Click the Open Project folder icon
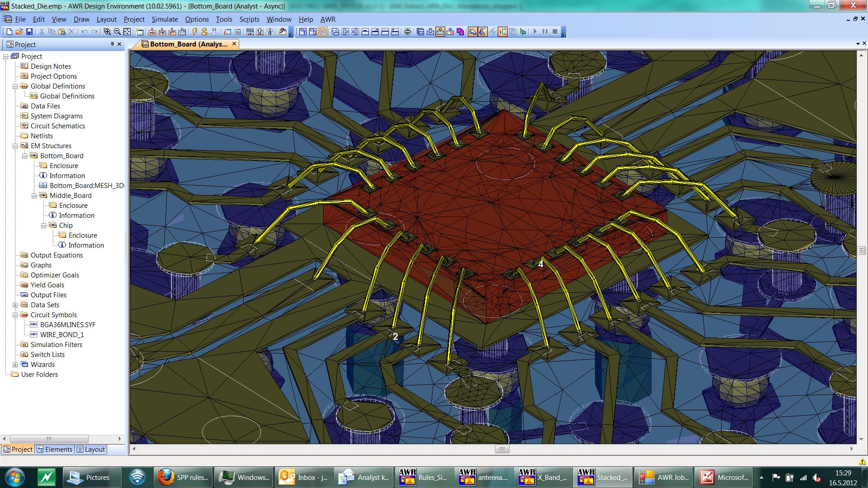 (19, 32)
